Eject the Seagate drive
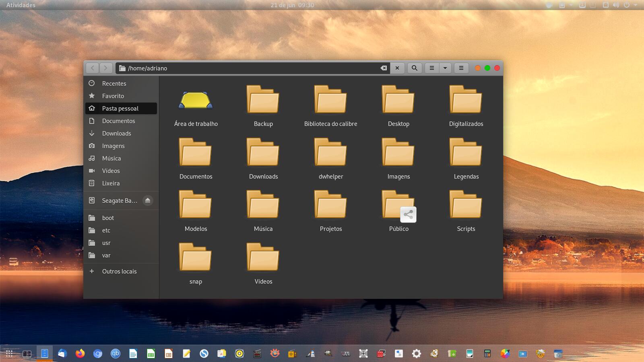 (x=148, y=200)
